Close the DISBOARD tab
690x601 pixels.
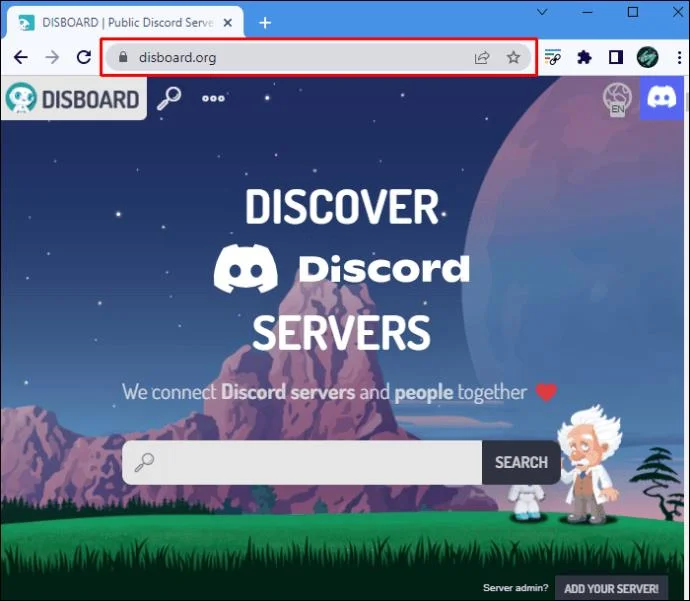[x=228, y=22]
